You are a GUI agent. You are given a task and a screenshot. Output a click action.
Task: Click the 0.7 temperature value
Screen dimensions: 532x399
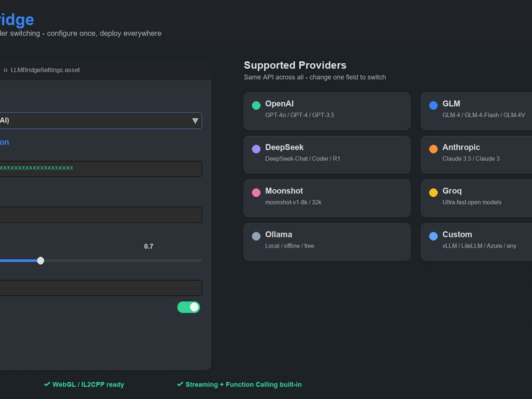pyautogui.click(x=148, y=246)
